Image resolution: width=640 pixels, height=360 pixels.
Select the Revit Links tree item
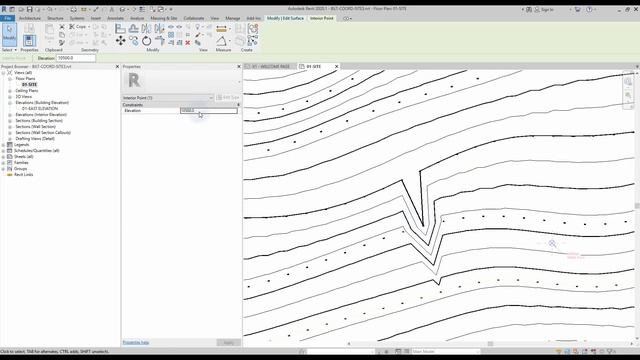click(x=23, y=175)
